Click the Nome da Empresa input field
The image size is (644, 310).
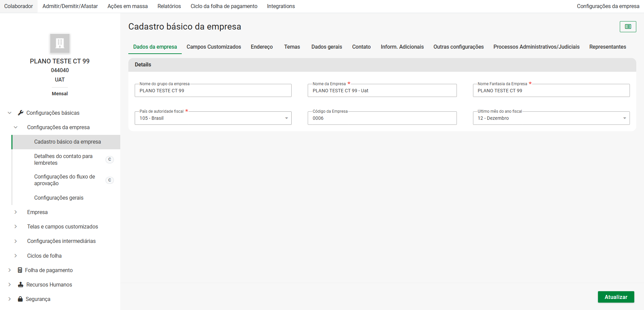tap(382, 91)
